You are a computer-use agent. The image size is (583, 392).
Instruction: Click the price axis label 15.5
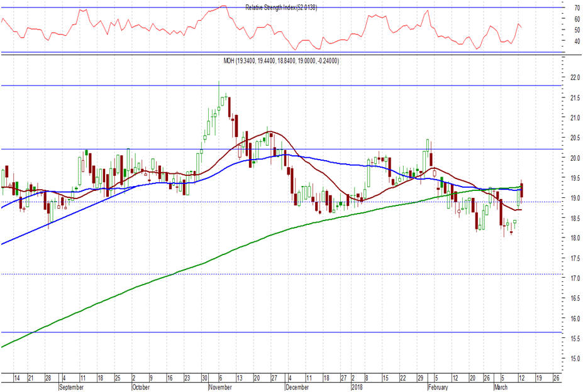[x=575, y=339]
